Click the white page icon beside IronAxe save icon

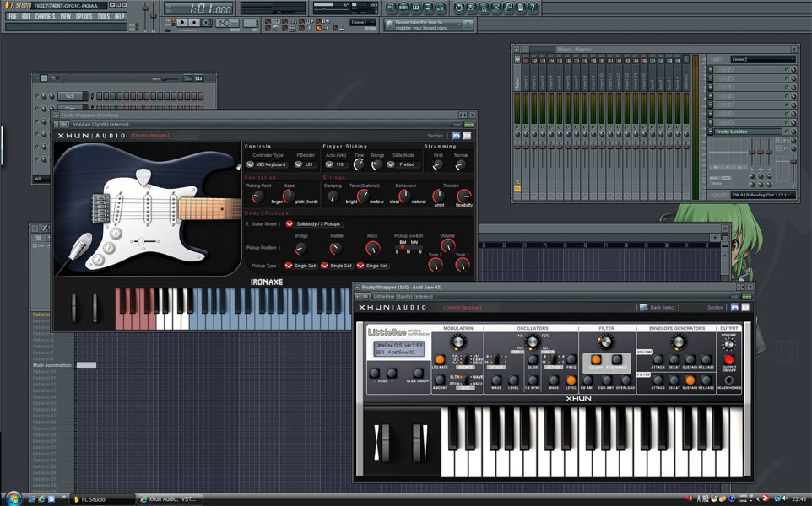tap(467, 136)
